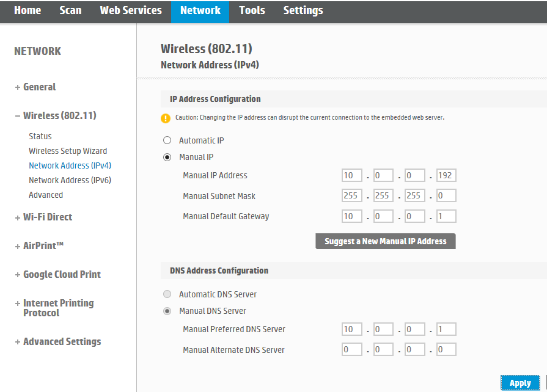The height and width of the screenshot is (392, 547).
Task: Switch to the Settings tab
Action: (x=303, y=10)
